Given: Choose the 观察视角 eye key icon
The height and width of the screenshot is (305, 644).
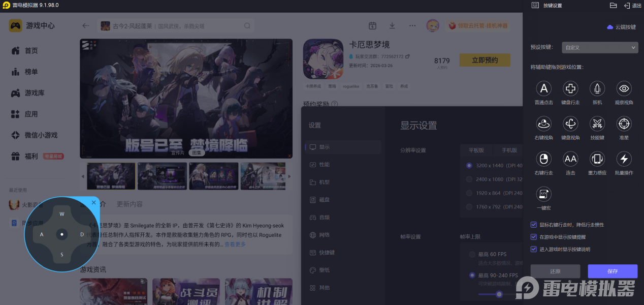Looking at the screenshot, I should [624, 88].
